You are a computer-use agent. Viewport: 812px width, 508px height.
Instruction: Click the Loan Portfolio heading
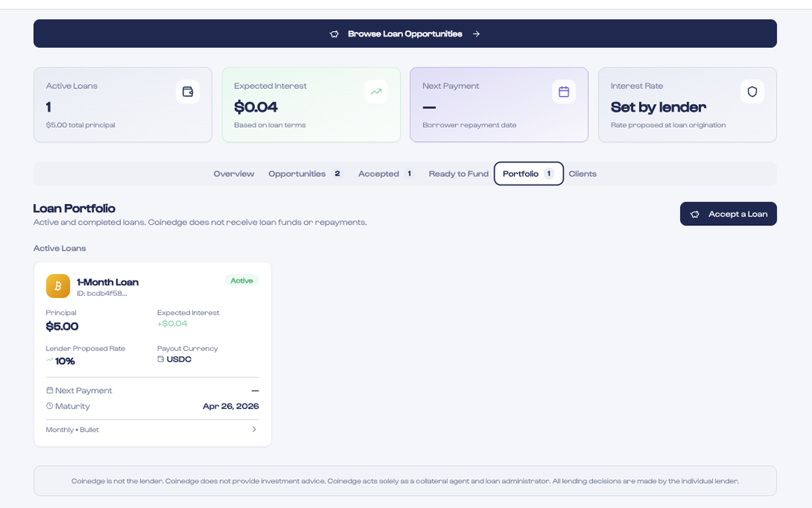pos(74,208)
